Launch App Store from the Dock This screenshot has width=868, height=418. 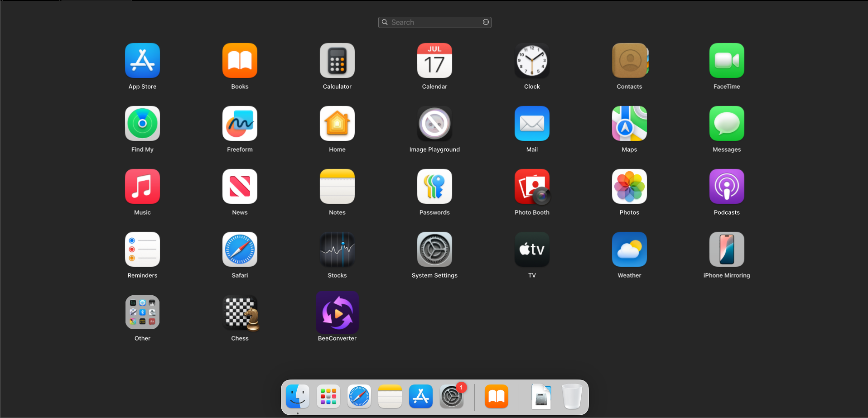(421, 397)
